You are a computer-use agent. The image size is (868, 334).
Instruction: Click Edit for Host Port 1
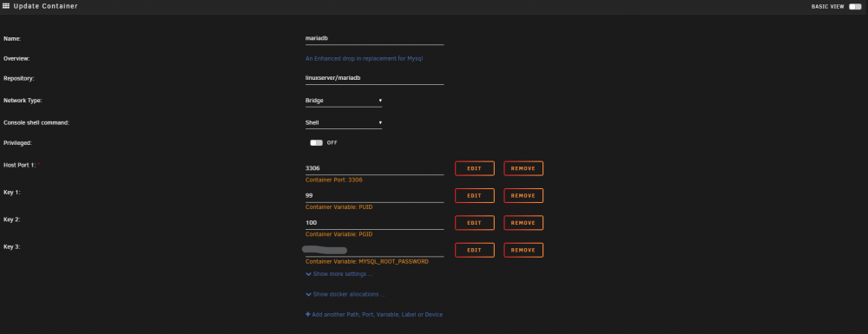(x=475, y=168)
